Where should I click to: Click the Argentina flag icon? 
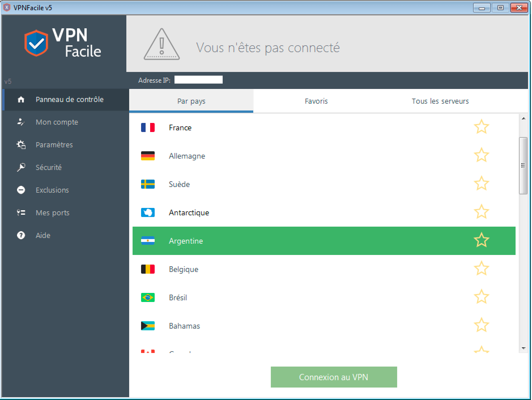point(148,241)
